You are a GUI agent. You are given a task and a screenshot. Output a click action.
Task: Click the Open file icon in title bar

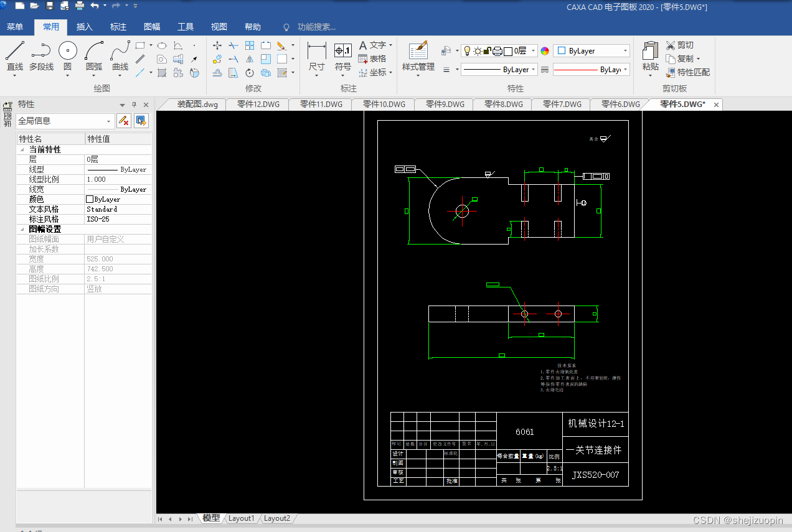[x=34, y=6]
